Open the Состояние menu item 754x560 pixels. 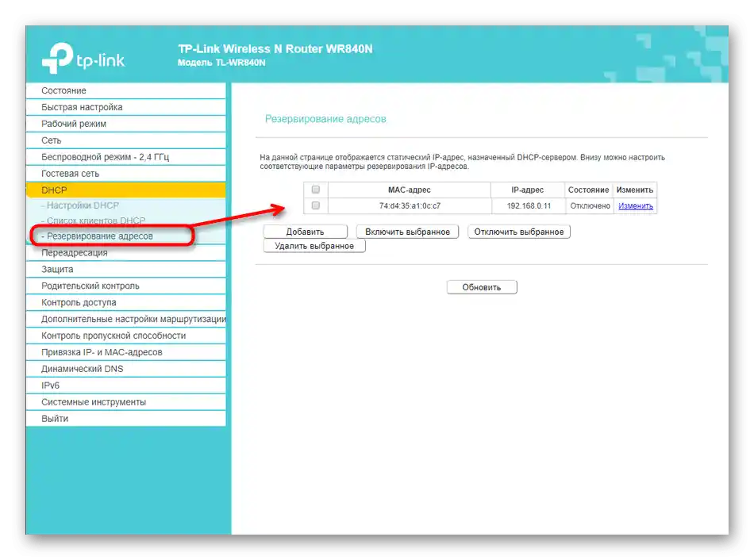tap(126, 90)
